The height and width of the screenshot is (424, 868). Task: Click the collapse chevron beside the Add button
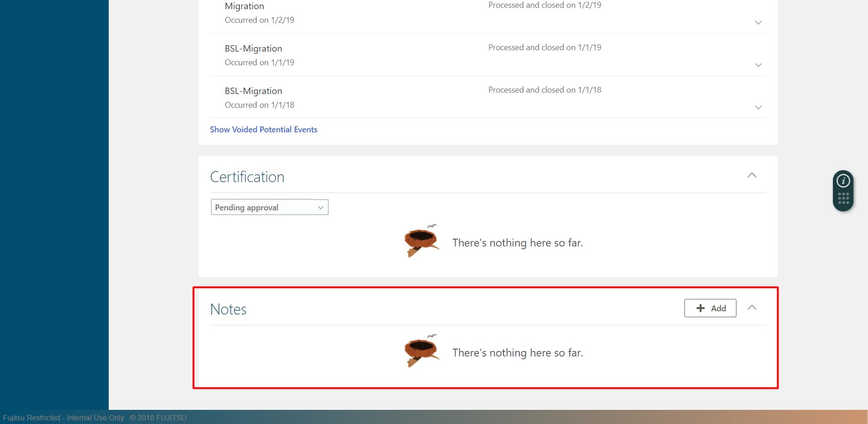coord(752,308)
